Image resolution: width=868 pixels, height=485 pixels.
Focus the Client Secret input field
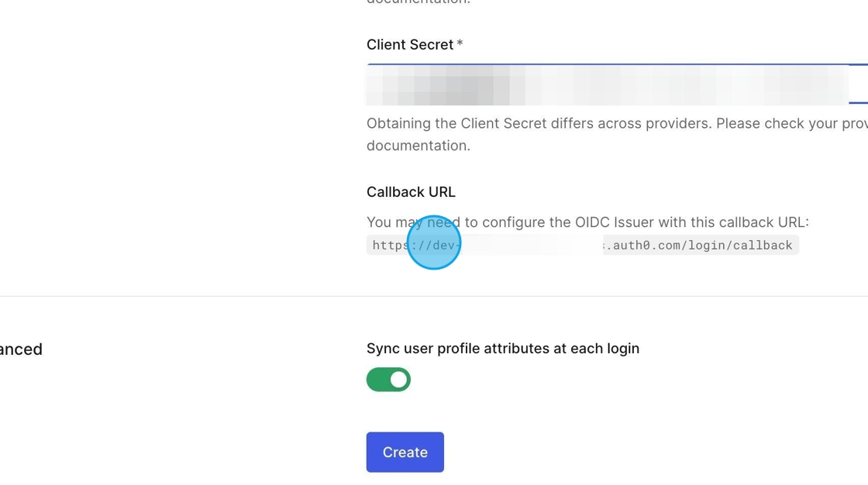617,84
